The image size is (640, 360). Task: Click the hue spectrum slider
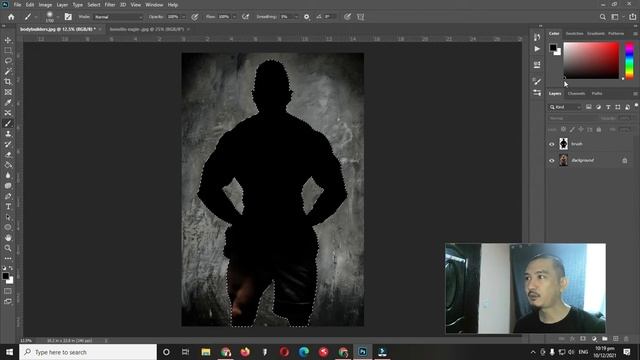pos(629,60)
